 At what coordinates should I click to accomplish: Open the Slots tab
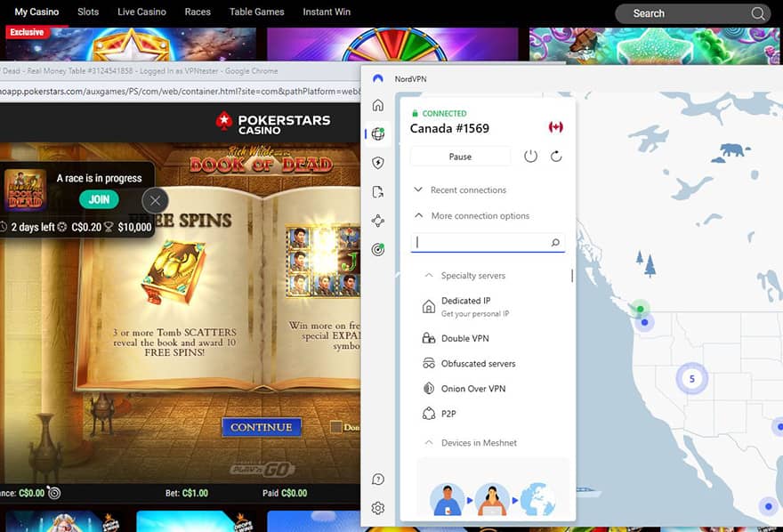click(88, 12)
